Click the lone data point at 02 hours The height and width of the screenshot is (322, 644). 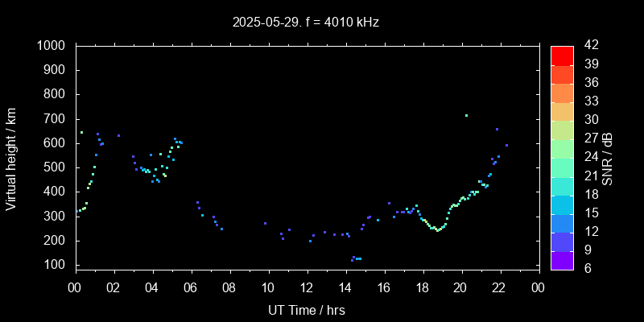(118, 135)
